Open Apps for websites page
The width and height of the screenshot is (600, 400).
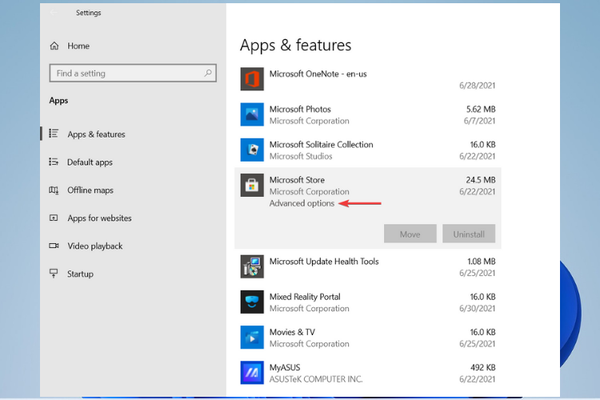(100, 218)
